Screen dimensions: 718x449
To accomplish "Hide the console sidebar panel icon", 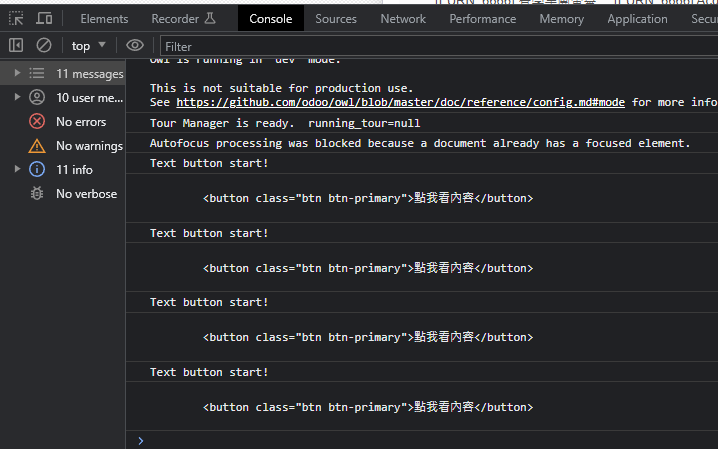I will 16,45.
